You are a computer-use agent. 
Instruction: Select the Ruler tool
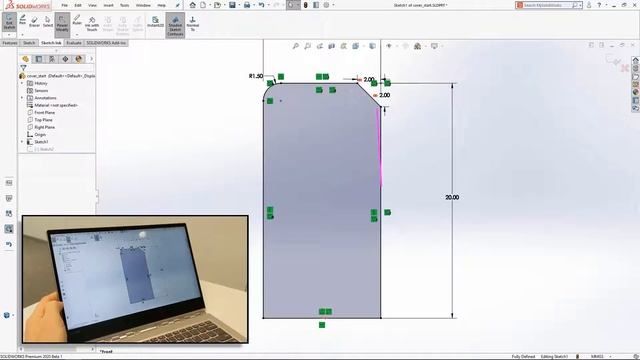[77, 20]
